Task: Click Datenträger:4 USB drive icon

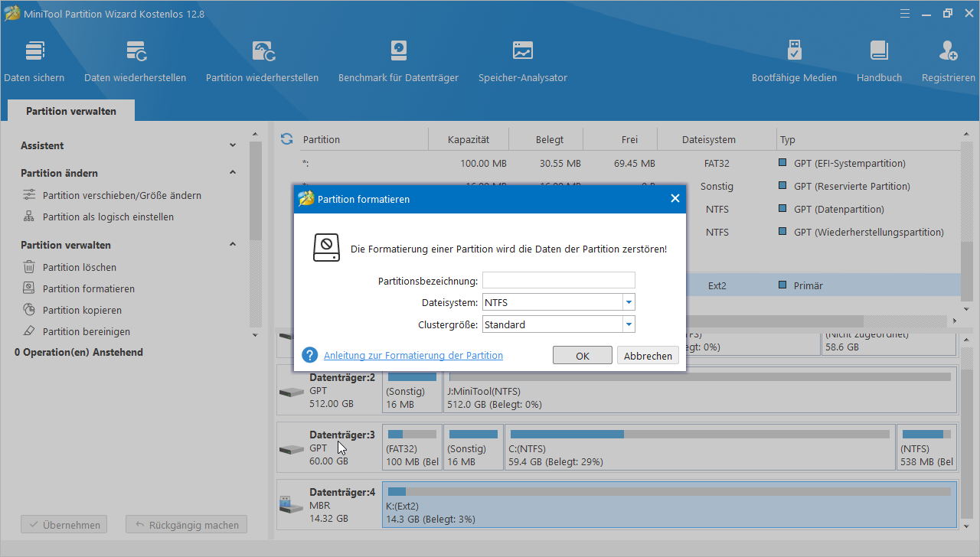Action: click(292, 506)
